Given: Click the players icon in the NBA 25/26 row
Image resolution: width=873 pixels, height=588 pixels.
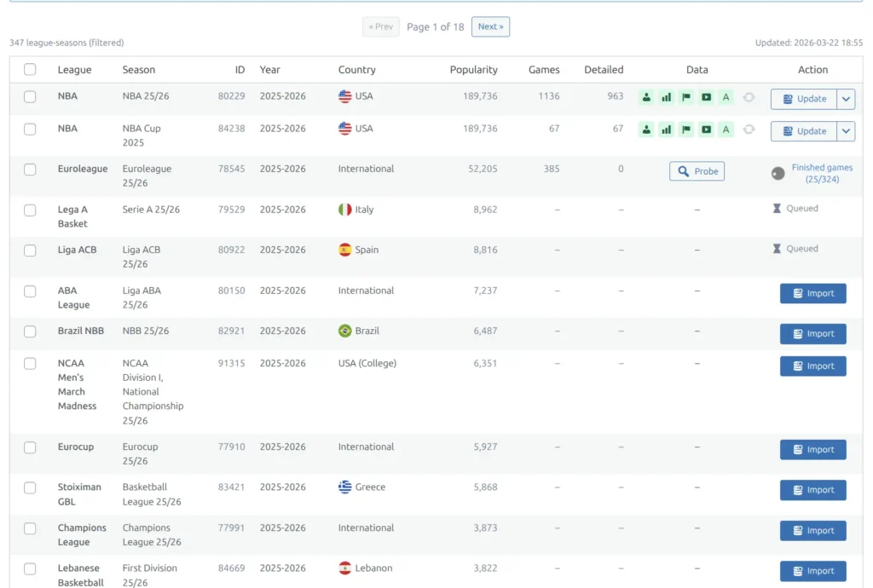Looking at the screenshot, I should (646, 97).
